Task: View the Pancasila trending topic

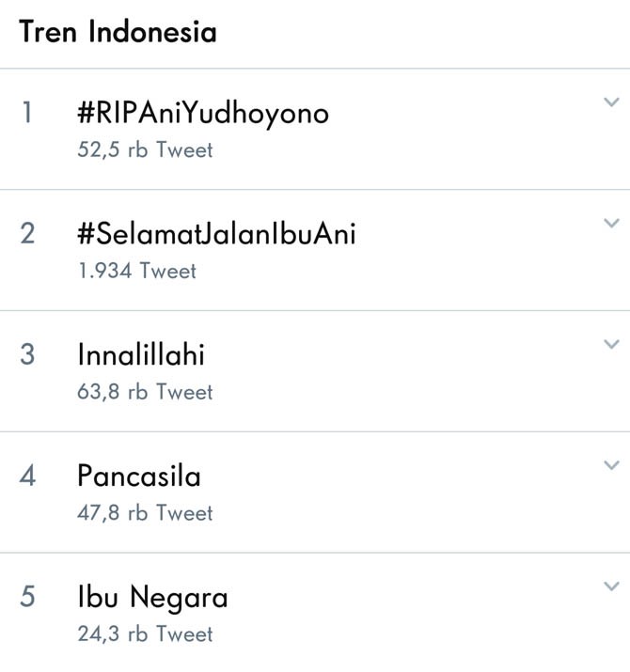Action: tap(139, 476)
